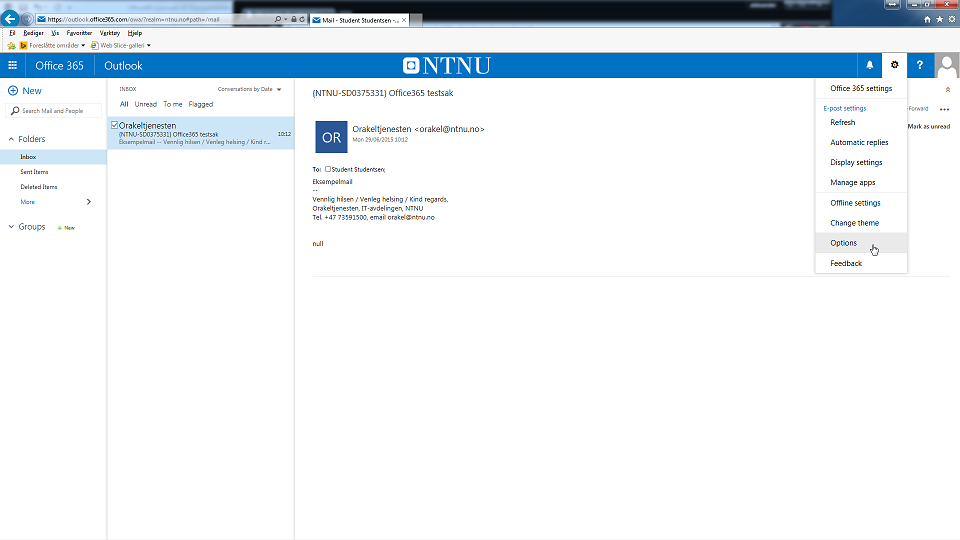Open the Hjelp browser menu
Image resolution: width=960 pixels, height=540 pixels.
click(x=135, y=33)
